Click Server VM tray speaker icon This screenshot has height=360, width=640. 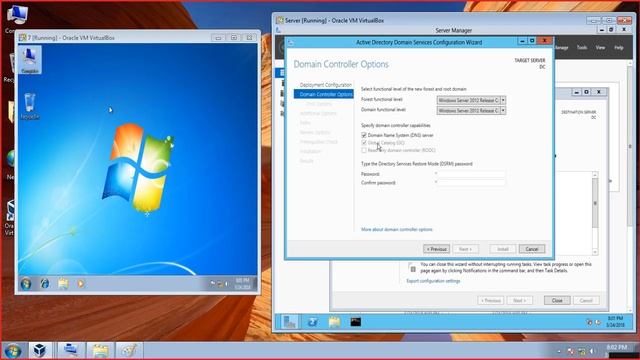pos(598,322)
